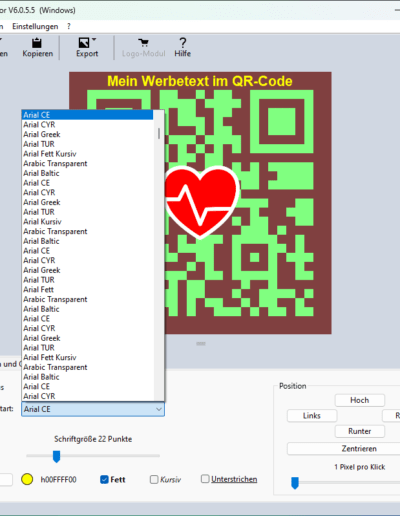
Task: Click the small arrow beside the Export icon
Action: [x=94, y=39]
